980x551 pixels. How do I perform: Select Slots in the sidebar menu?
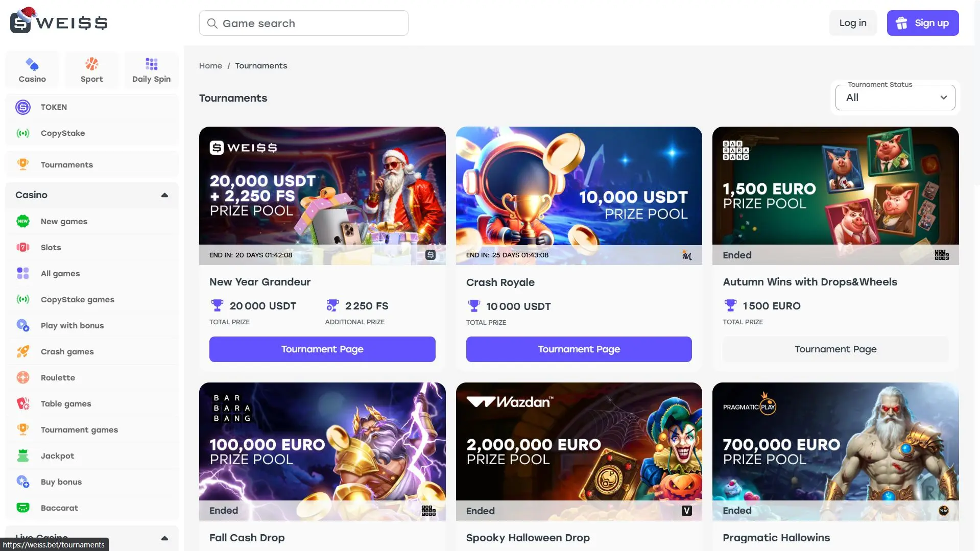point(51,248)
